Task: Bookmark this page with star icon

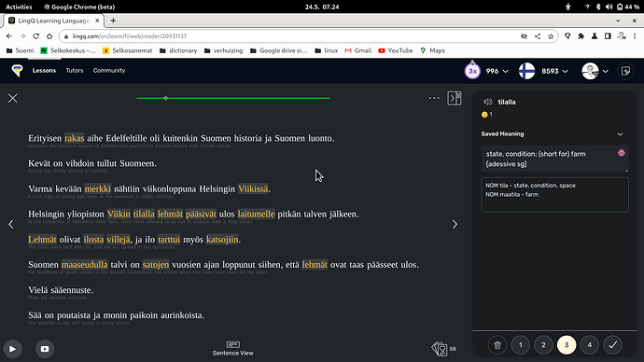Action: tap(551, 36)
